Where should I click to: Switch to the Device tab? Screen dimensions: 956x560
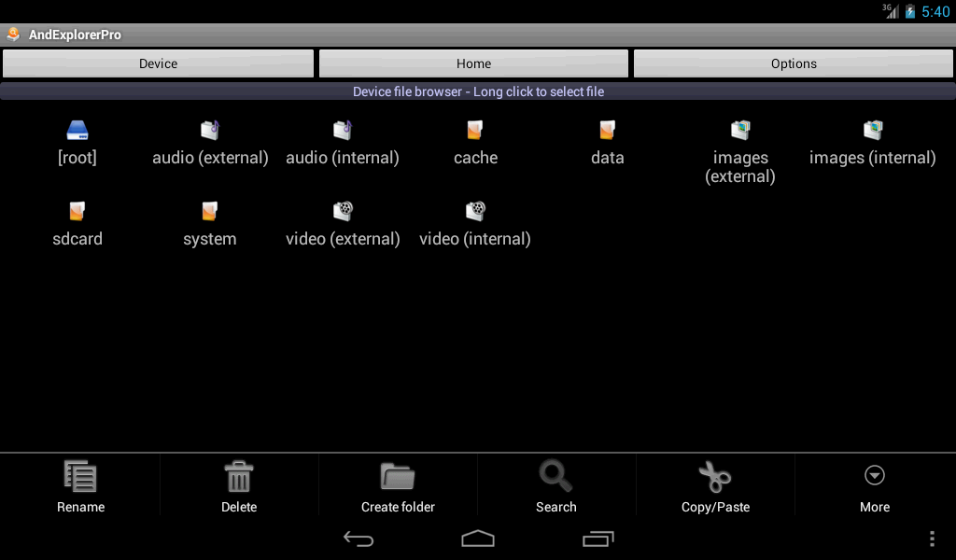click(x=158, y=63)
